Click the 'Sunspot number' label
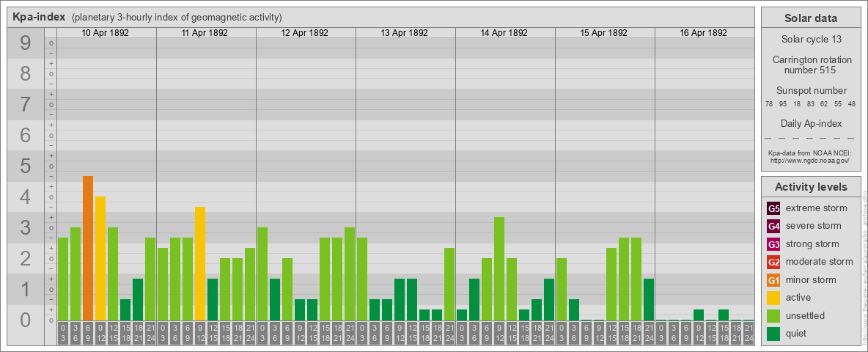 [812, 91]
